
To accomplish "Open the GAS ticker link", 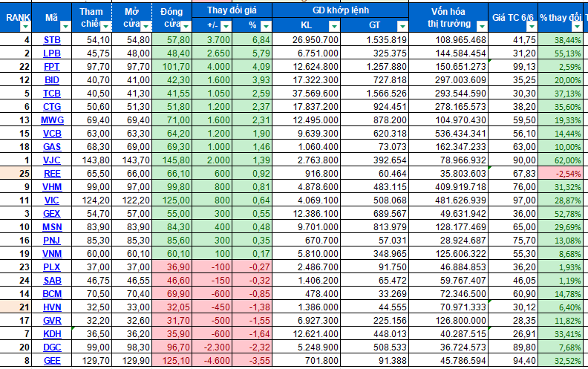I will tap(52, 146).
